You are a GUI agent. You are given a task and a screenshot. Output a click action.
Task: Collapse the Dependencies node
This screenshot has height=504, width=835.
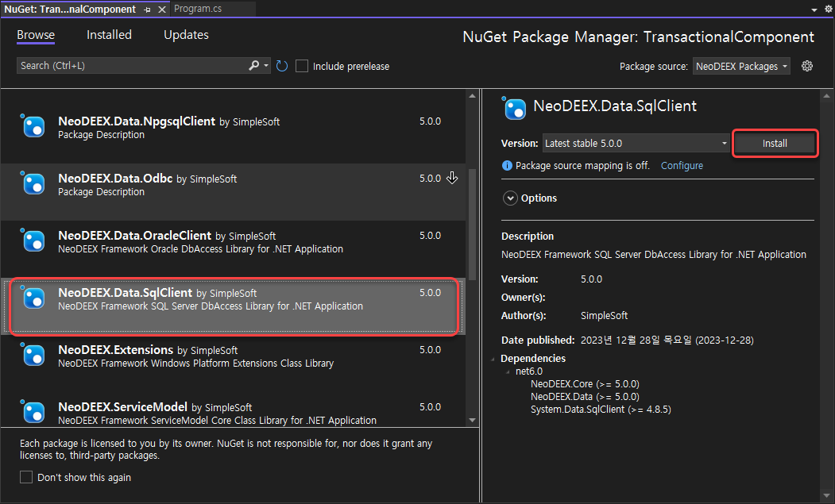click(x=493, y=359)
